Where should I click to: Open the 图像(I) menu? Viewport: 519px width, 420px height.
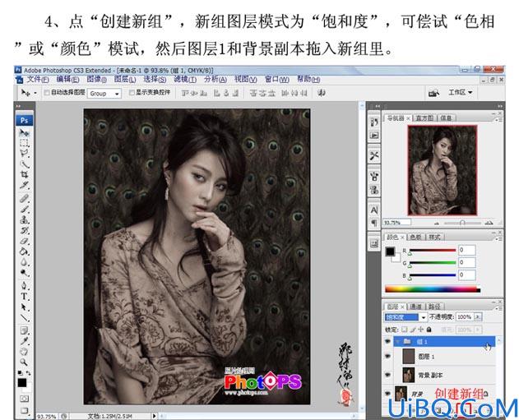click(x=97, y=80)
